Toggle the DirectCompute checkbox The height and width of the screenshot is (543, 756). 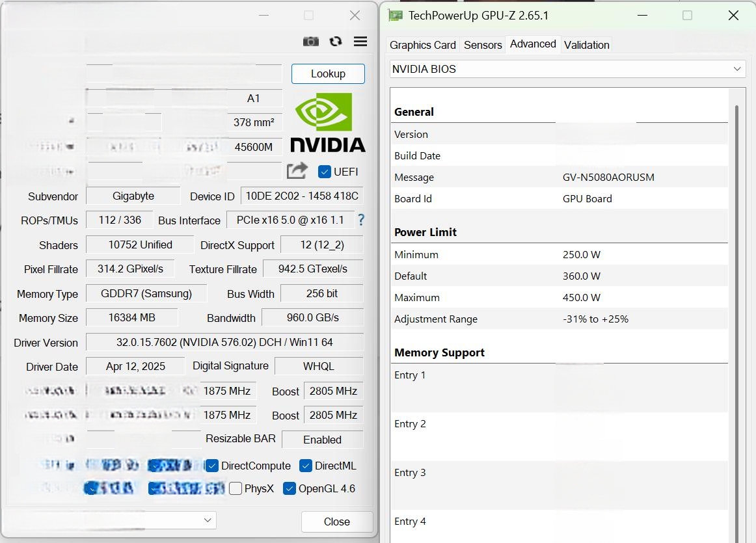(x=211, y=466)
